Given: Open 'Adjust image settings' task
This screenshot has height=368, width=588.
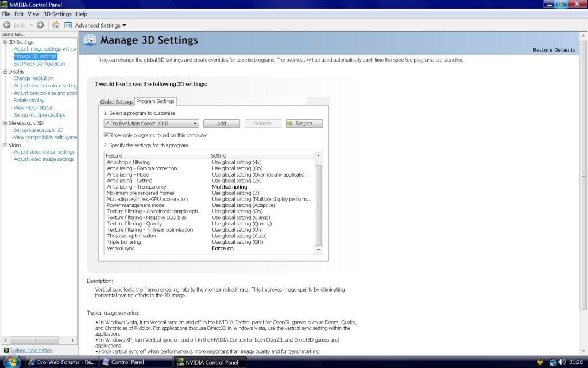Looking at the screenshot, I should (45, 49).
